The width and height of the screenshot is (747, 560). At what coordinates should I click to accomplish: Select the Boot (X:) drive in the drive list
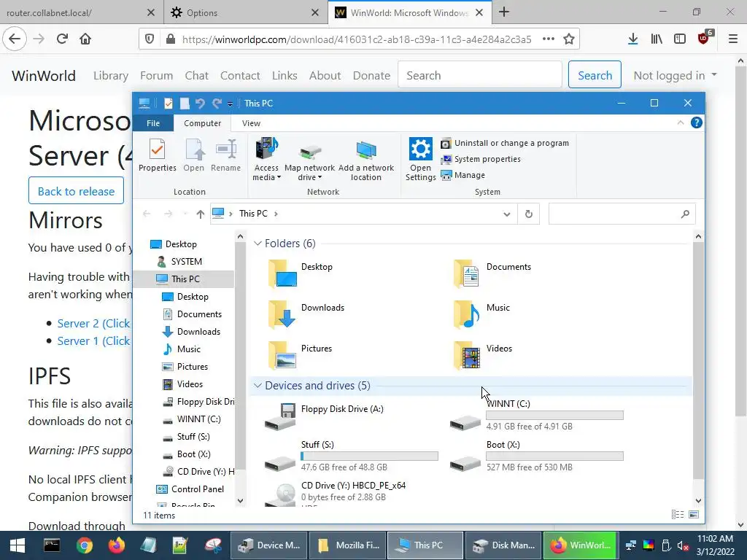[536, 456]
